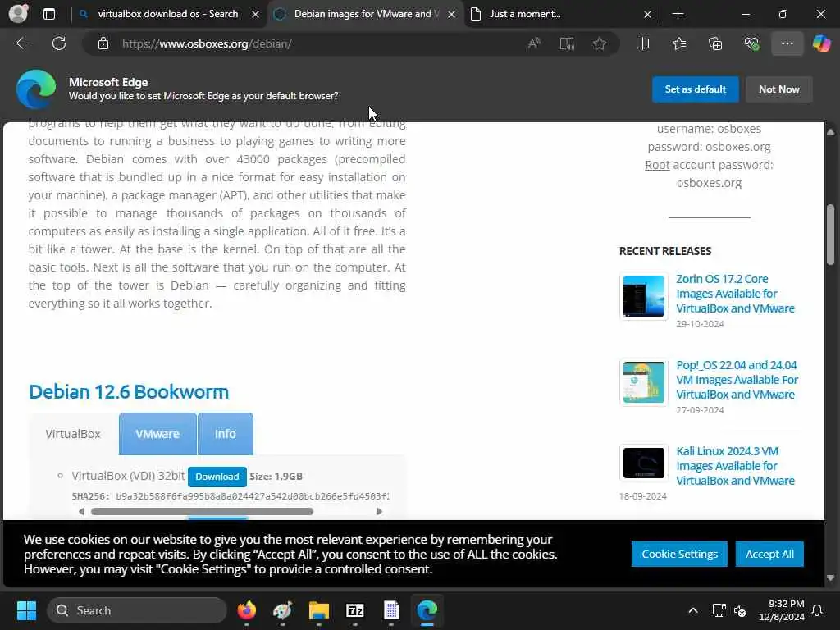Click the Pop!_OS release thumbnail
This screenshot has height=630, width=840.
[643, 382]
